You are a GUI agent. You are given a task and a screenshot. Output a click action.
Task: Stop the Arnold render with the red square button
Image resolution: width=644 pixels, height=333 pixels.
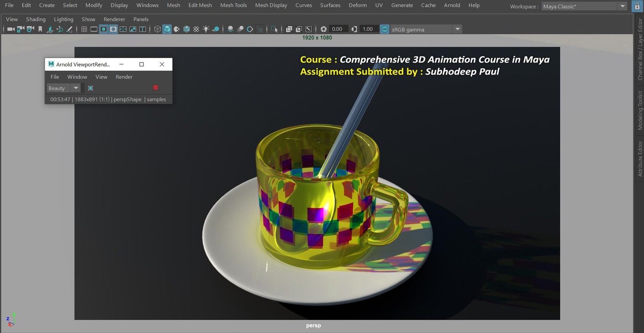pos(156,88)
